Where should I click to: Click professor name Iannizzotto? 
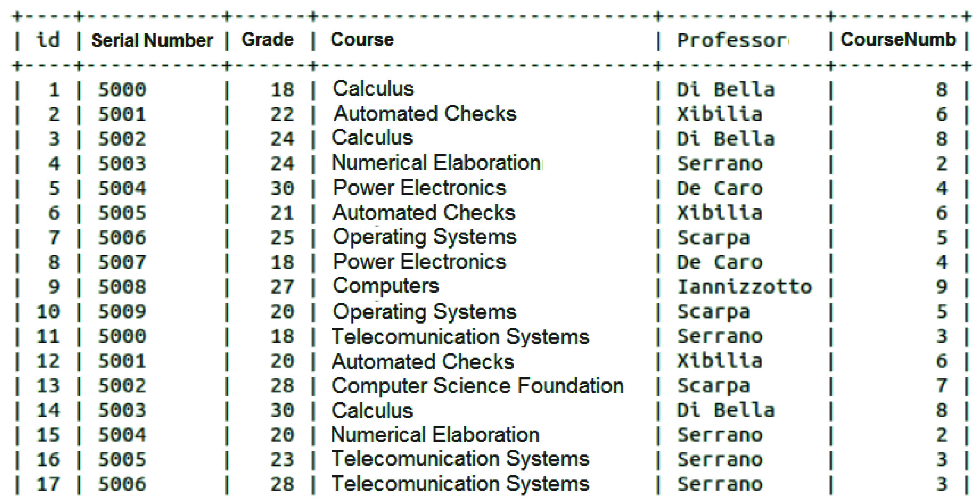[744, 287]
